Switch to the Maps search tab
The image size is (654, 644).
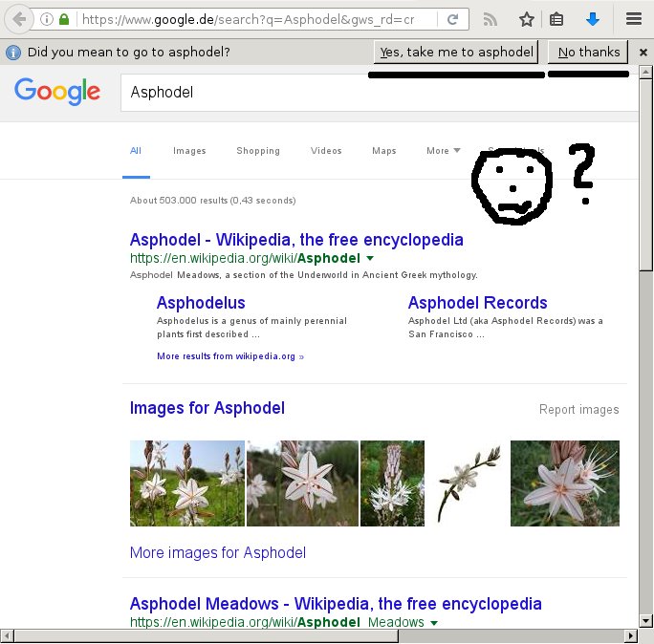pyautogui.click(x=384, y=150)
